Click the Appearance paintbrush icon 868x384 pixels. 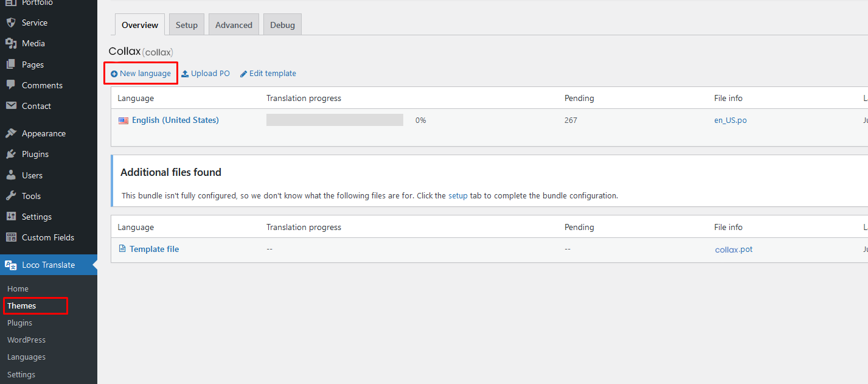click(x=11, y=133)
